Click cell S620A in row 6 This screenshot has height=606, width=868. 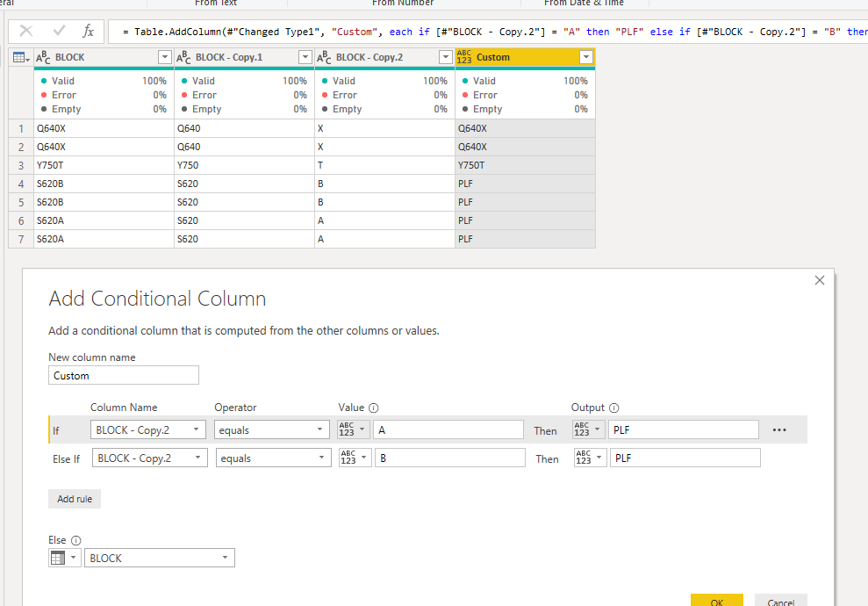pos(104,220)
